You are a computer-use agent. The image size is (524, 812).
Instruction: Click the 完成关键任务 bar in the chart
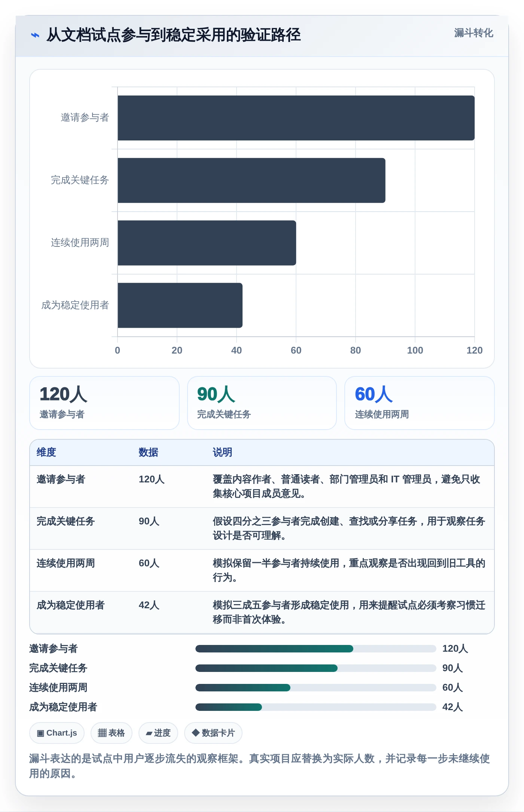252,181
